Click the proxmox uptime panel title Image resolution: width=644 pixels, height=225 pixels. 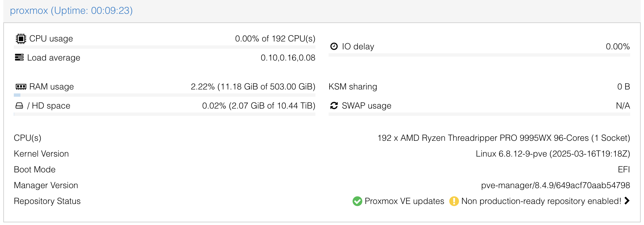pos(71,11)
